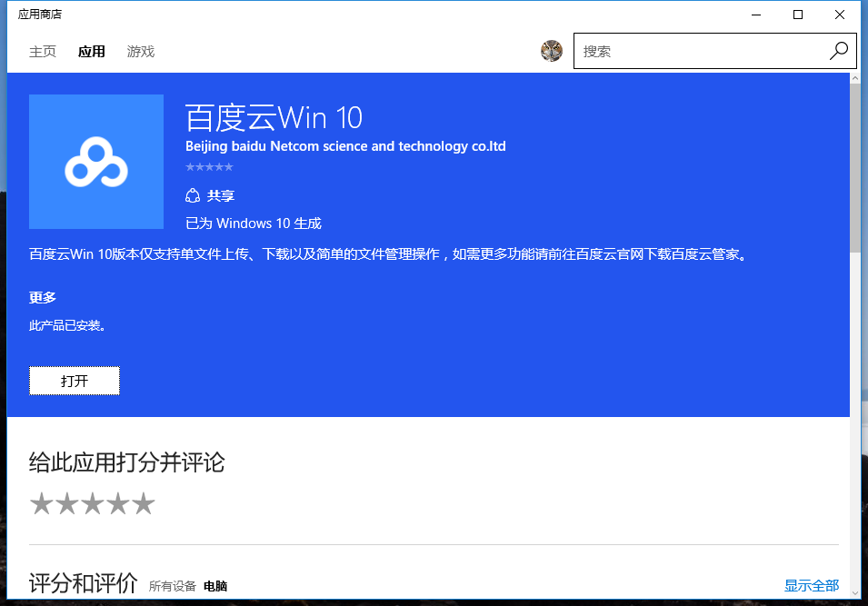Screen dimensions: 868x606
Task: Select the 应用 tab
Action: point(91,52)
